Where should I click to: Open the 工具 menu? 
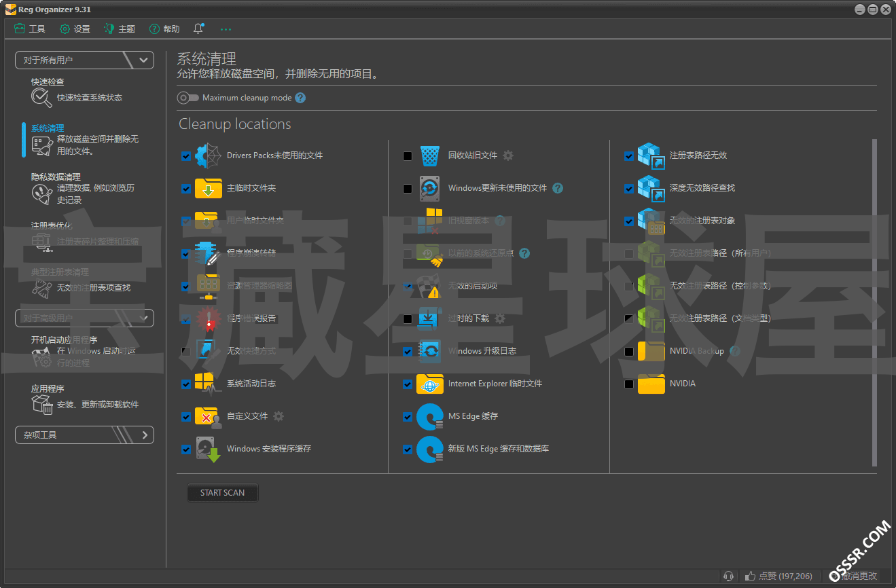point(29,29)
